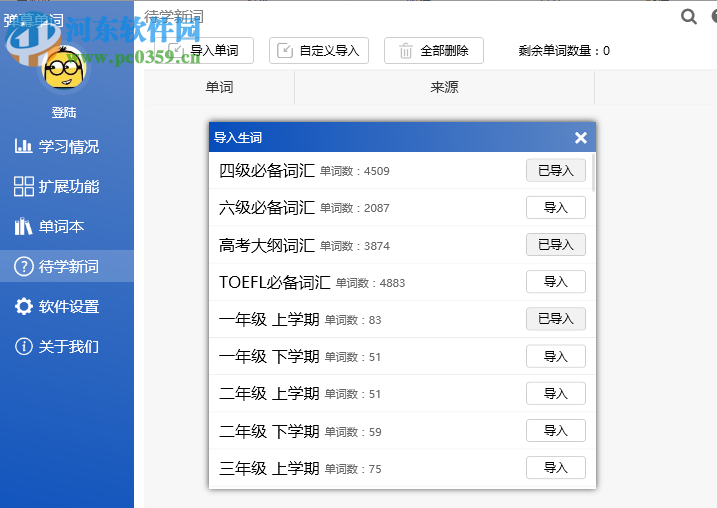Screen dimensions: 717x508
Task: Click the grid icon beside 扩展功能
Action: pyautogui.click(x=24, y=186)
